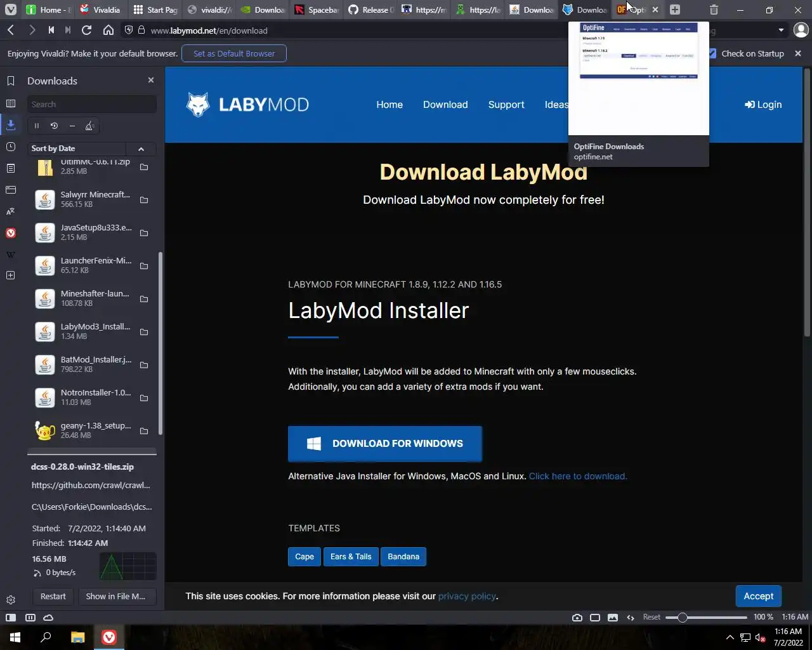The width and height of the screenshot is (812, 650).
Task: Click the Downloads search input field
Action: [92, 104]
